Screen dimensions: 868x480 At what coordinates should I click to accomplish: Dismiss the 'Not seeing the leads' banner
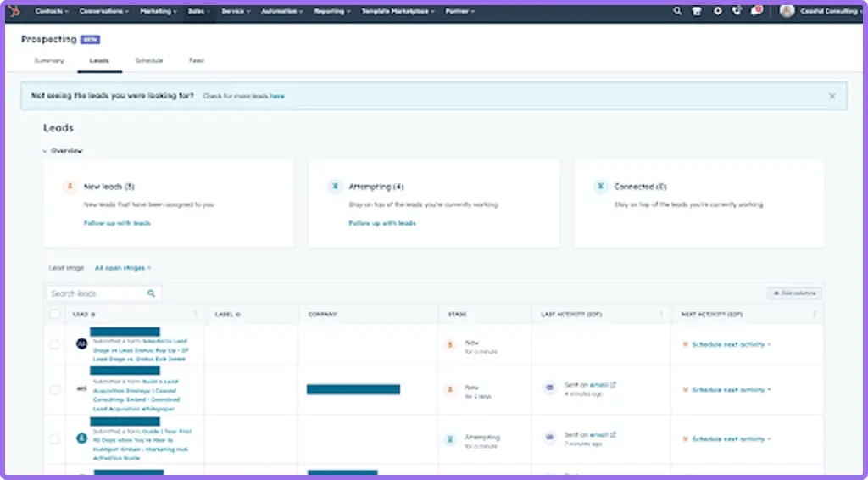pos(832,96)
